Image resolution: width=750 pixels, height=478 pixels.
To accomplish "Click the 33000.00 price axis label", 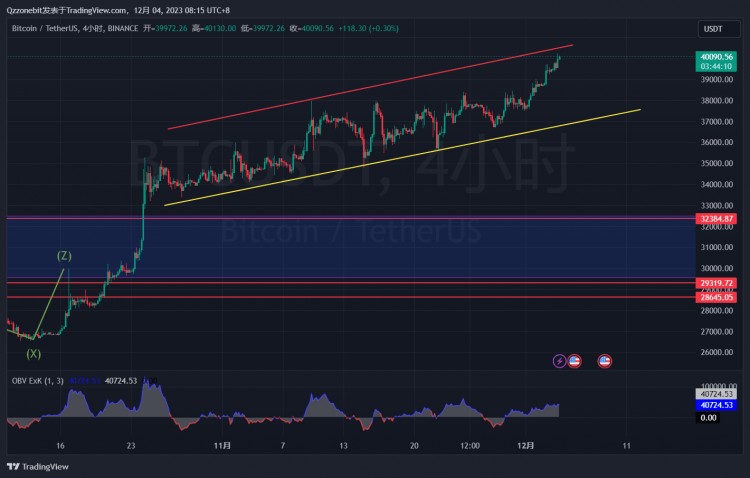I will 717,205.
